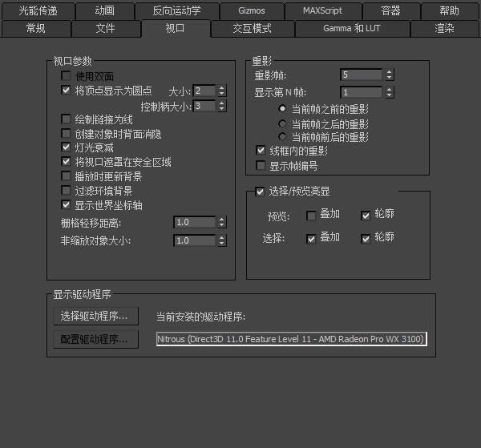Uncheck 轮廓 checkbox in 预览 row
The image size is (481, 448).
pyautogui.click(x=366, y=216)
